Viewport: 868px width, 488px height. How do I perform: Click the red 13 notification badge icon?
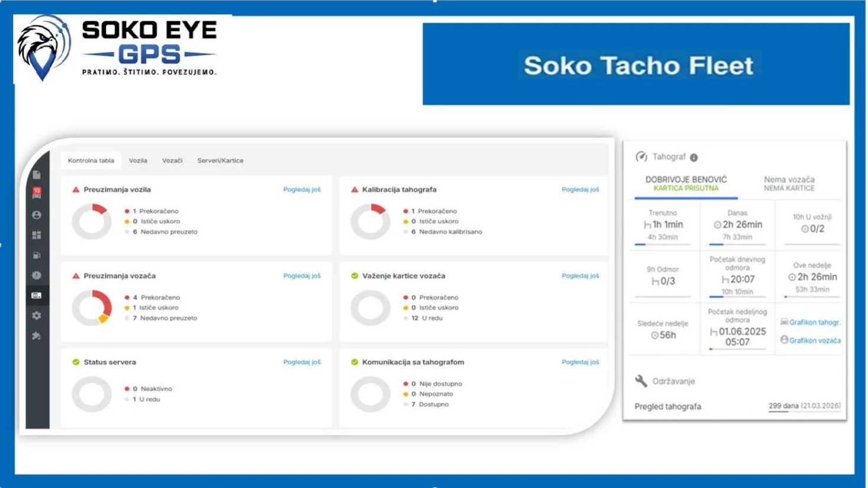pyautogui.click(x=37, y=193)
